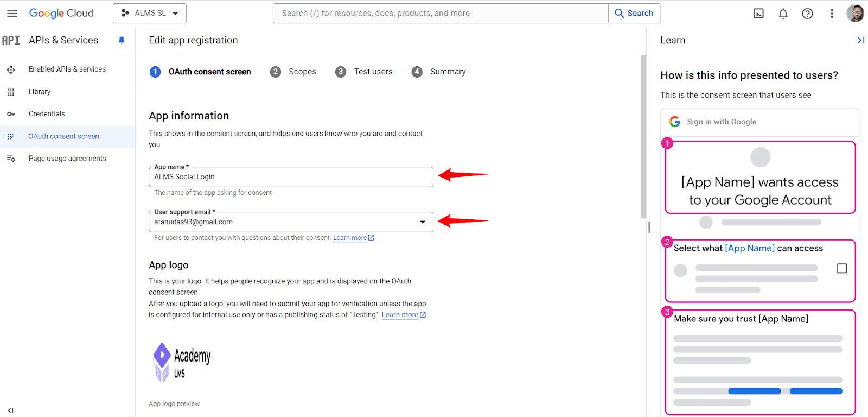This screenshot has height=417, width=868.
Task: Toggle the checkbox in consent preview
Action: click(841, 268)
